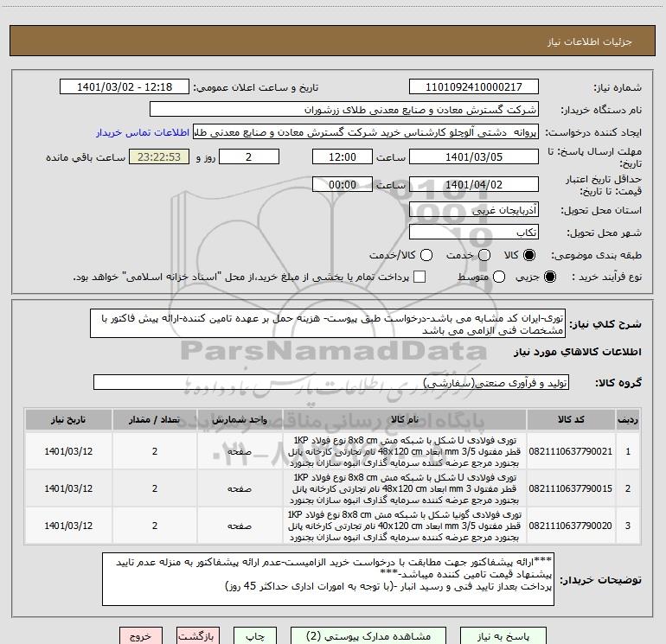Screen dimensions: 666x644
Task: Click the جزئیات اطلاعات نیاز header title
Action: tap(589, 41)
